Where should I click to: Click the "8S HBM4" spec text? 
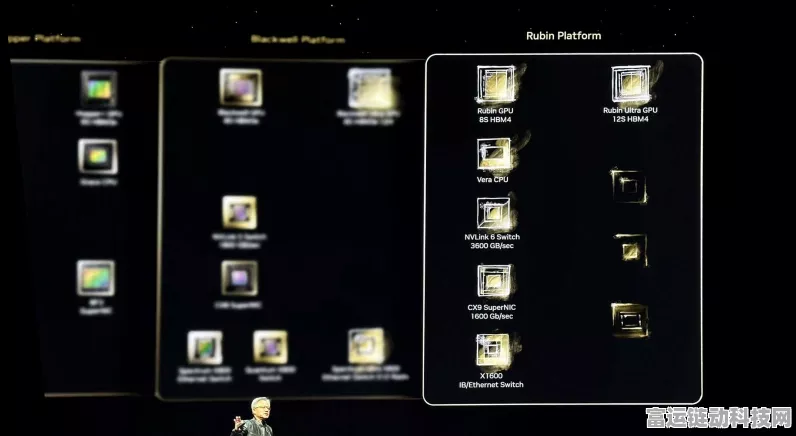coord(495,120)
